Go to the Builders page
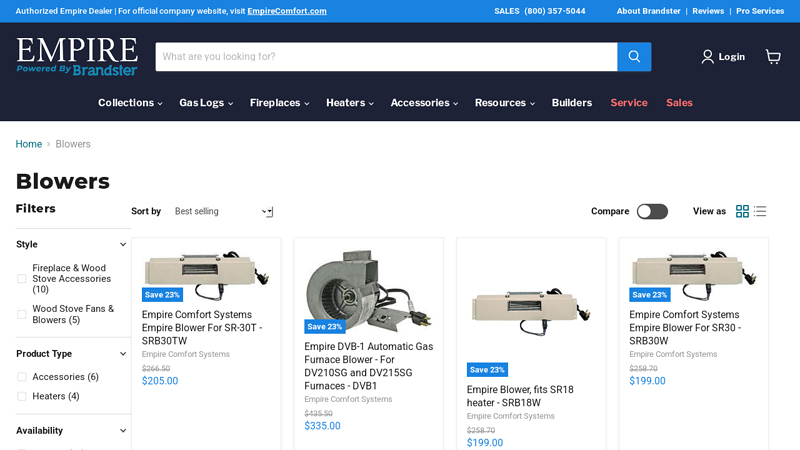The width and height of the screenshot is (800, 450). (x=572, y=103)
